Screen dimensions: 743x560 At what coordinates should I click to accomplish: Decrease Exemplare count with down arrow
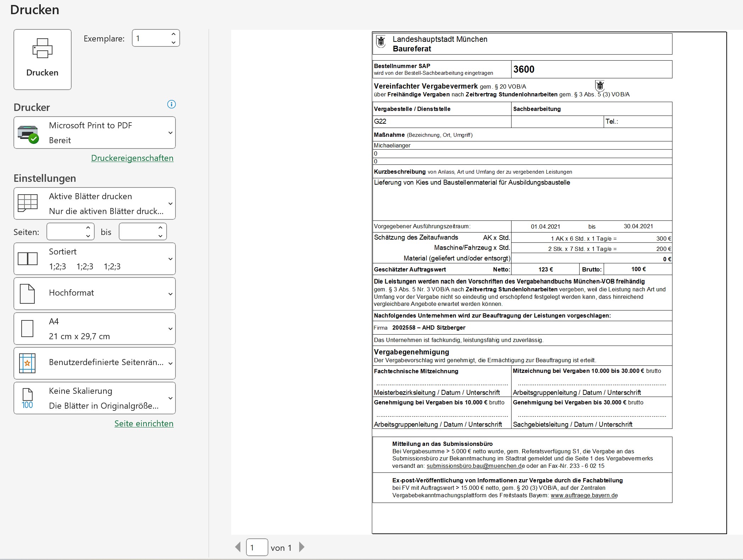click(173, 43)
